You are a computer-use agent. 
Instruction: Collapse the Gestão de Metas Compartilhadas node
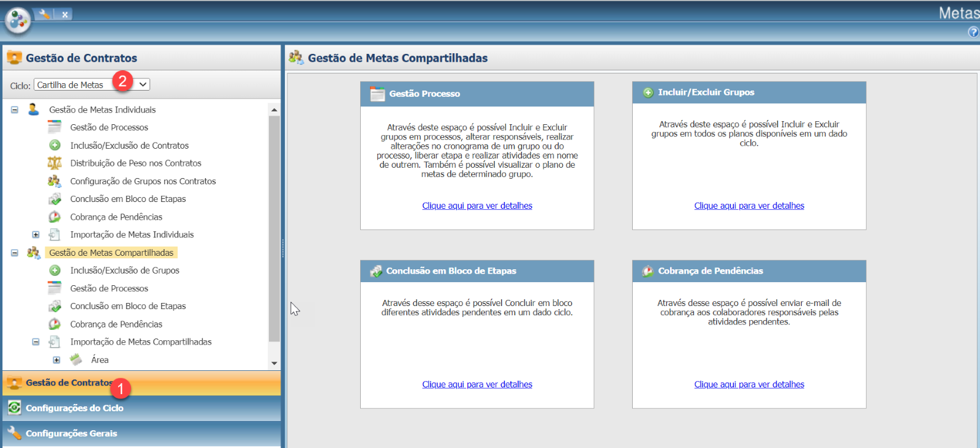click(15, 253)
